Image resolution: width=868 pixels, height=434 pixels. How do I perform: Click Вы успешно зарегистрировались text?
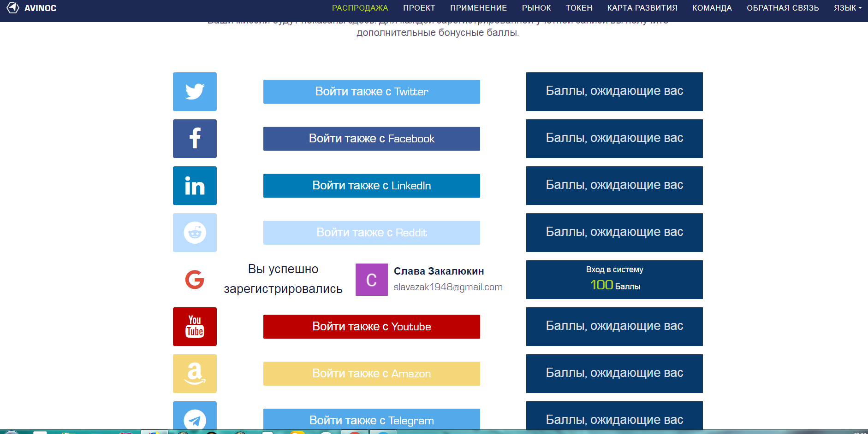point(283,279)
